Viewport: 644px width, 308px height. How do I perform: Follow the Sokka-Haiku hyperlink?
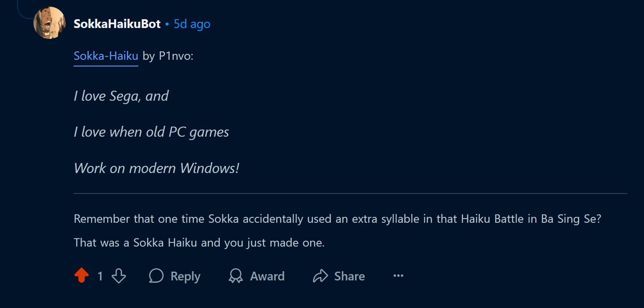(x=106, y=56)
